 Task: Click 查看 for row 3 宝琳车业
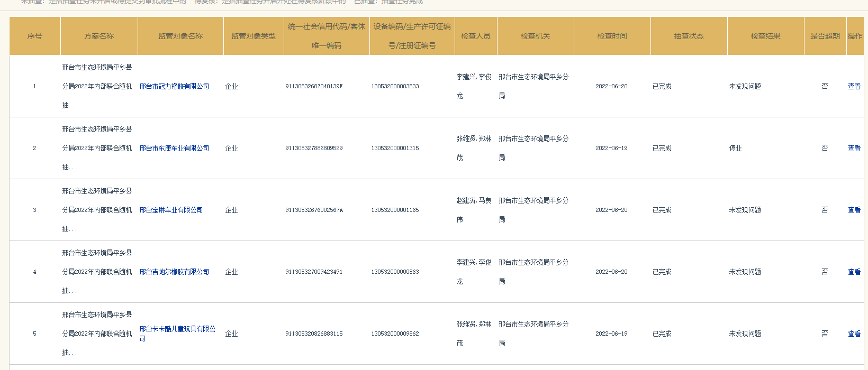[854, 210]
